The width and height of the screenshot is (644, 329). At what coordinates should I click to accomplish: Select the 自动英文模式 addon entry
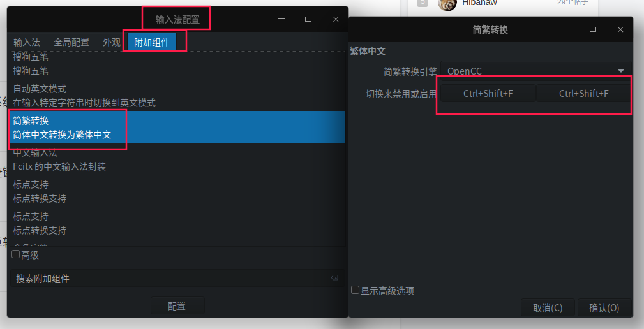coord(177,96)
